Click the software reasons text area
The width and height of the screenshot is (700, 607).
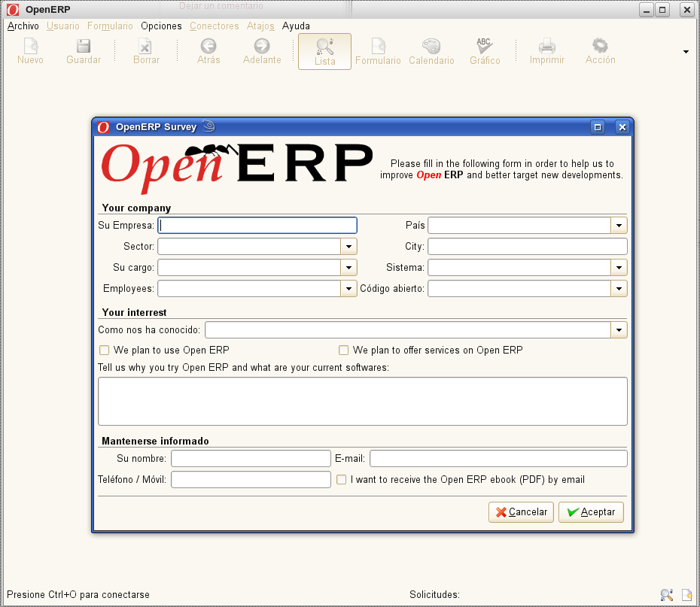click(x=363, y=402)
